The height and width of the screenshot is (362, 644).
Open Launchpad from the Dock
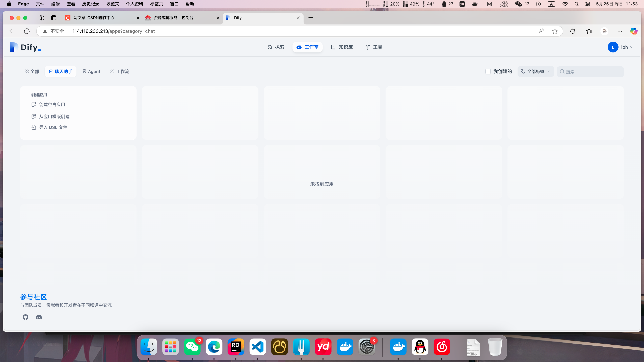point(171,347)
